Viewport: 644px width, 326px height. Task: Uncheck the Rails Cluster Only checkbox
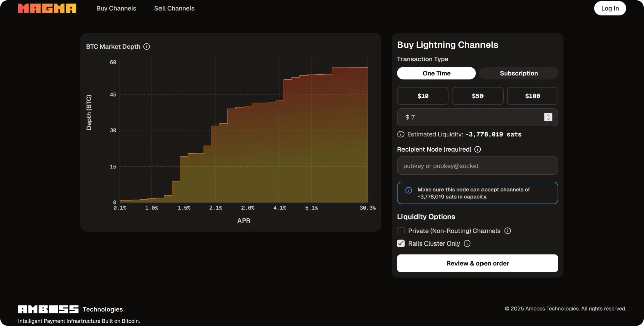pos(401,243)
